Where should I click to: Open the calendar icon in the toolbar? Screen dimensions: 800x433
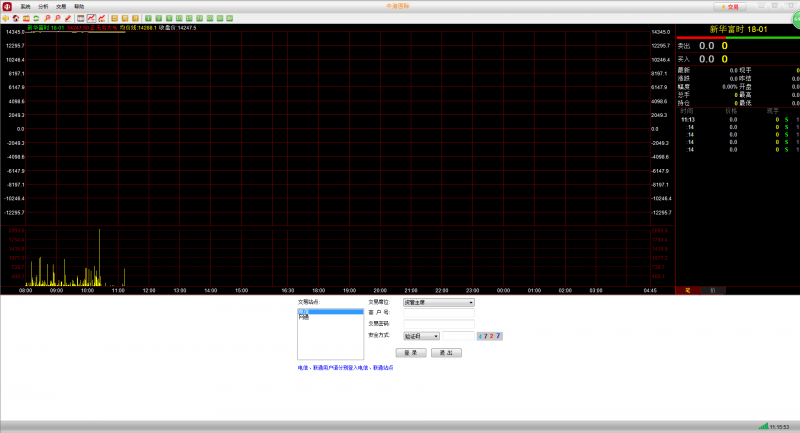pyautogui.click(x=26, y=18)
